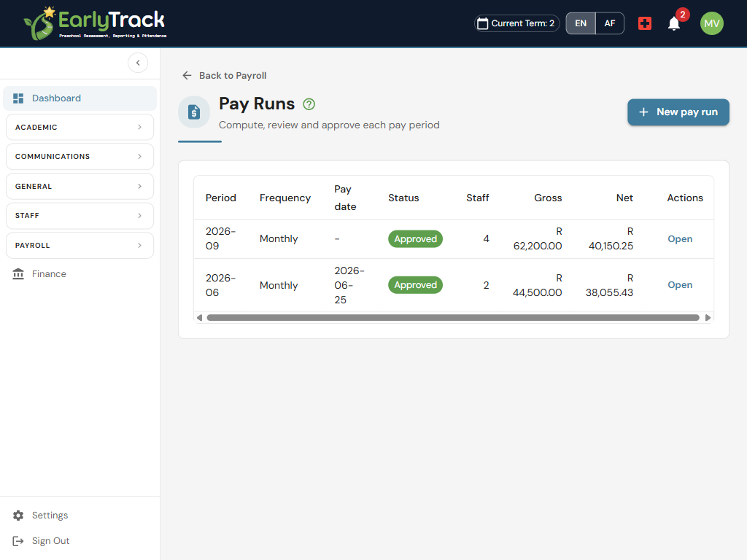The image size is (747, 560).
Task: Click the Pay date column header
Action: click(x=345, y=198)
